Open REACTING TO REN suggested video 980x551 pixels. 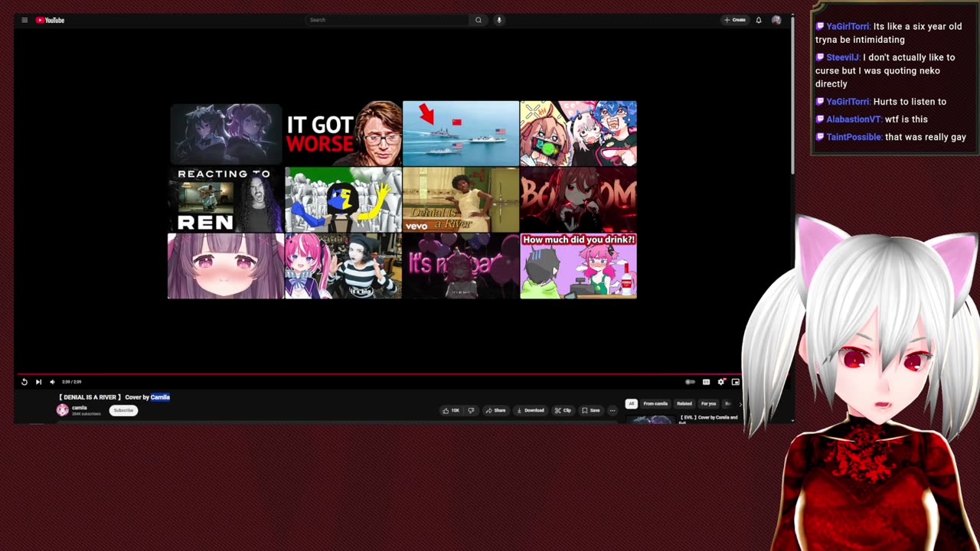pyautogui.click(x=225, y=200)
